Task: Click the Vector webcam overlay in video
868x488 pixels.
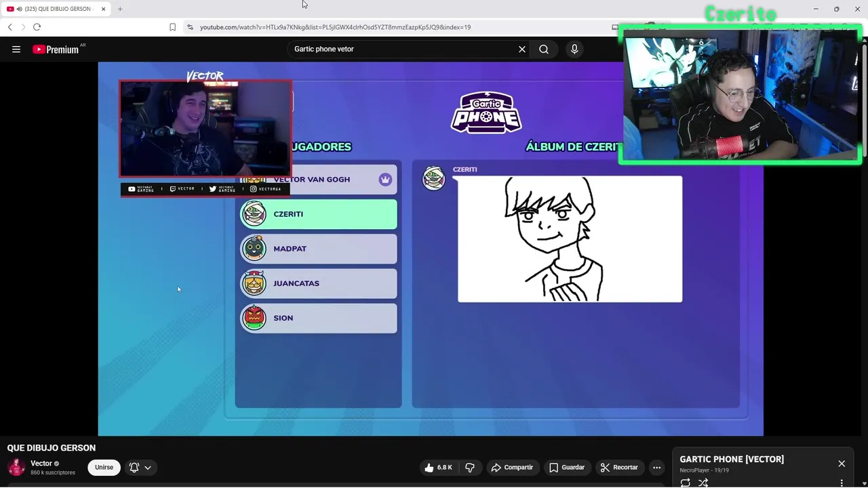Action: (x=205, y=129)
